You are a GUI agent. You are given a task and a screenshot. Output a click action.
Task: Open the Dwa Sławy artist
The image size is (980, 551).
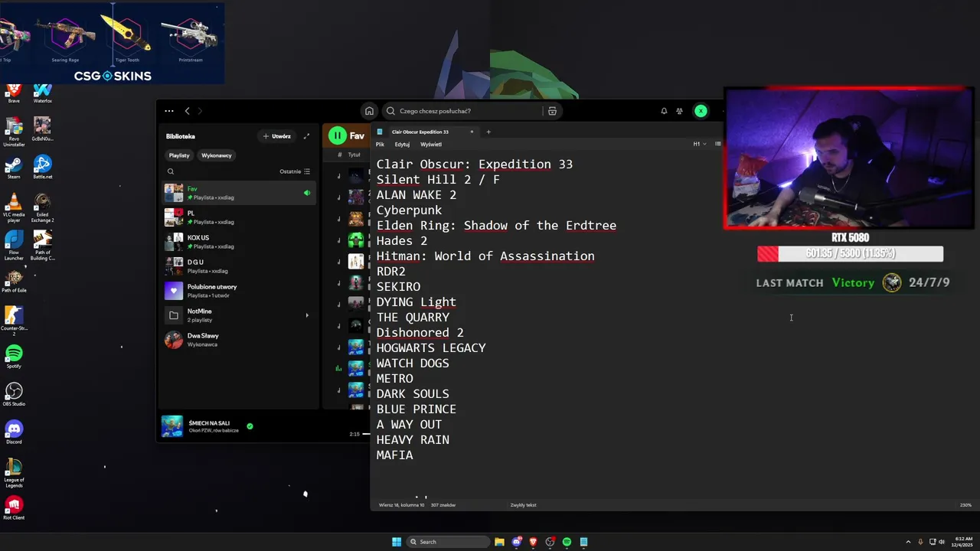240,340
